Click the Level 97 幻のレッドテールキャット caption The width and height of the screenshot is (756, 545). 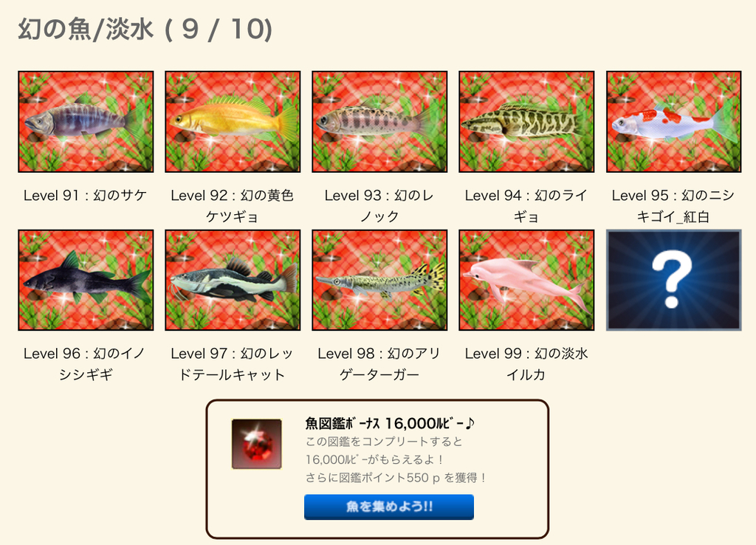click(x=233, y=364)
